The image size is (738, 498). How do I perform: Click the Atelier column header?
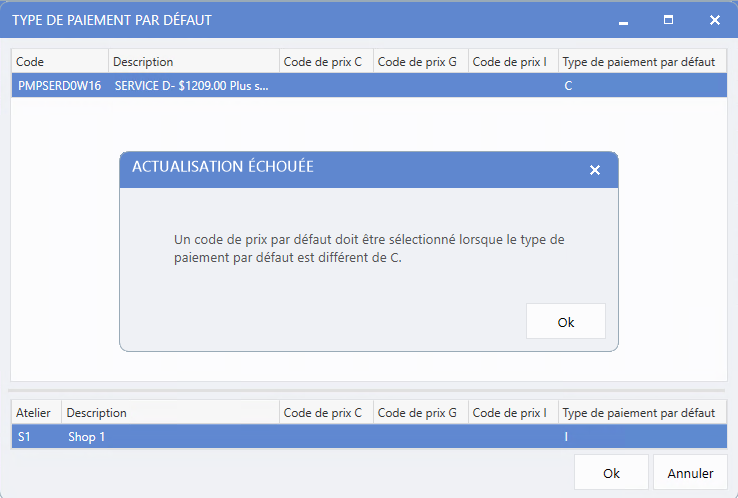pos(35,412)
